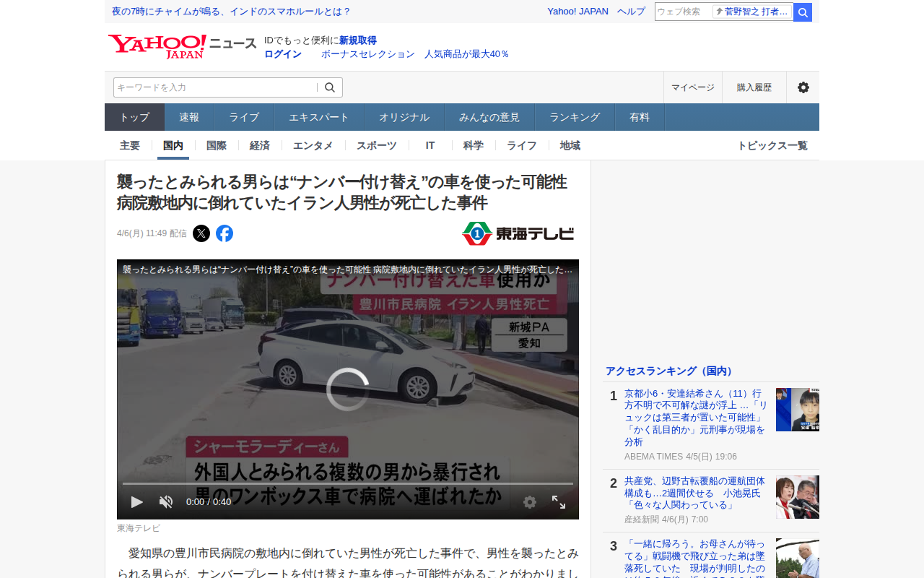924x578 pixels.
Task: Open the みんなの意見 tab
Action: (489, 117)
